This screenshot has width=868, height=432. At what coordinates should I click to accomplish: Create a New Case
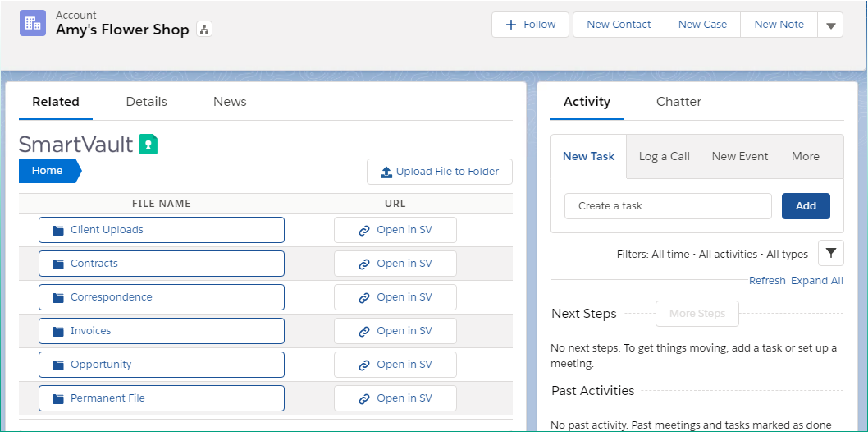(702, 25)
